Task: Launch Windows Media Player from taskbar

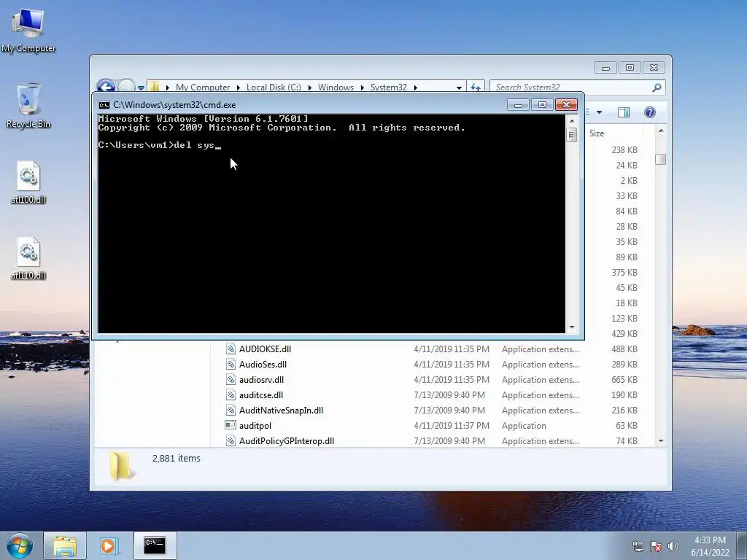Action: 109,545
